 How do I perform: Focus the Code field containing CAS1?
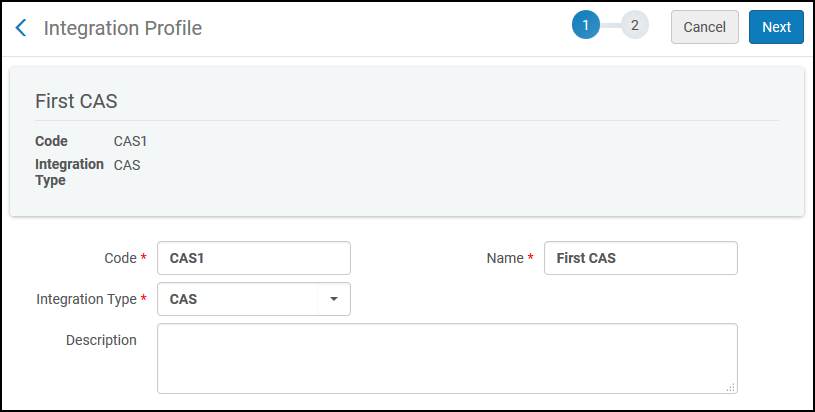254,258
